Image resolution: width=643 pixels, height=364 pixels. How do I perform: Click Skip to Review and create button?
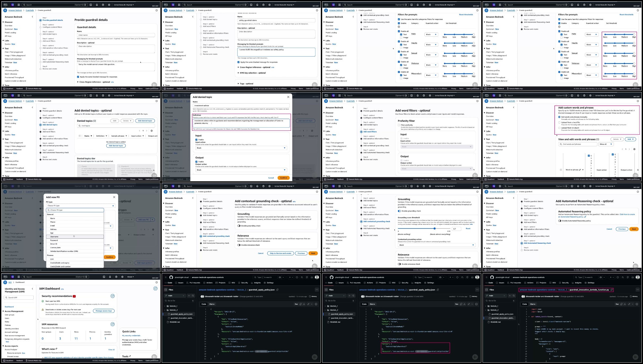(x=280, y=253)
